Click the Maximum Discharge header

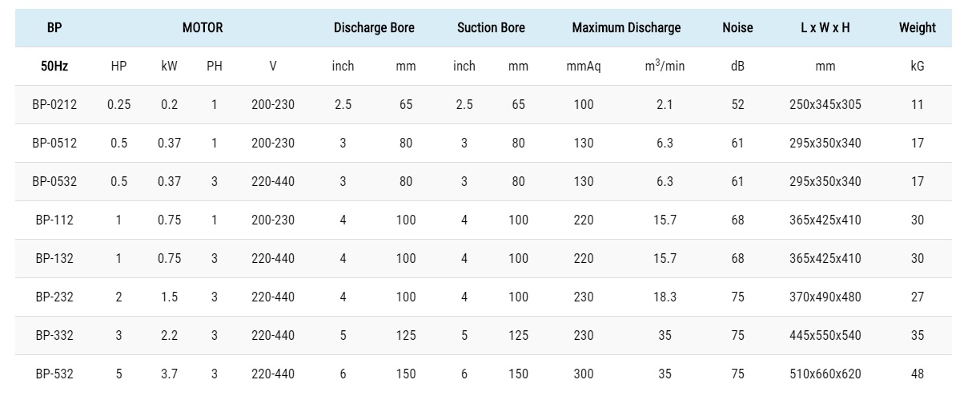click(626, 27)
